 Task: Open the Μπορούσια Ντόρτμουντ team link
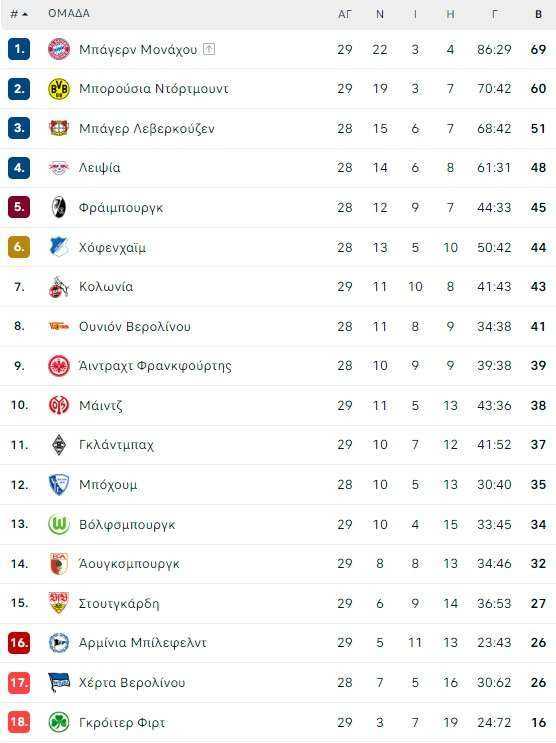[154, 89]
